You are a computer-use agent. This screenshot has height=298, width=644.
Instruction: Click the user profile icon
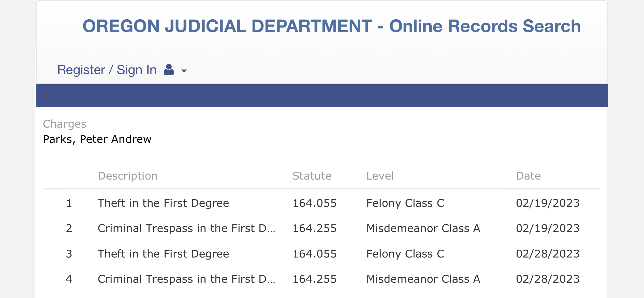point(169,70)
